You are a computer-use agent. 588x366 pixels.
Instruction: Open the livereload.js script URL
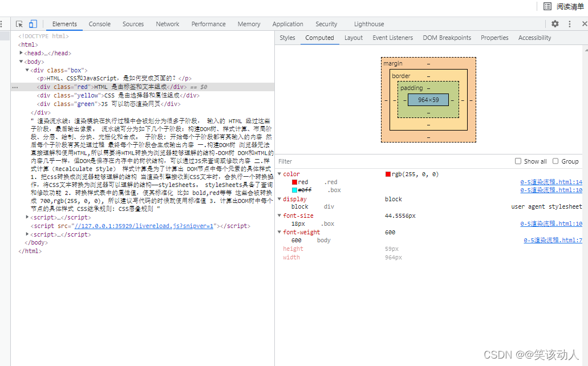[x=144, y=226]
